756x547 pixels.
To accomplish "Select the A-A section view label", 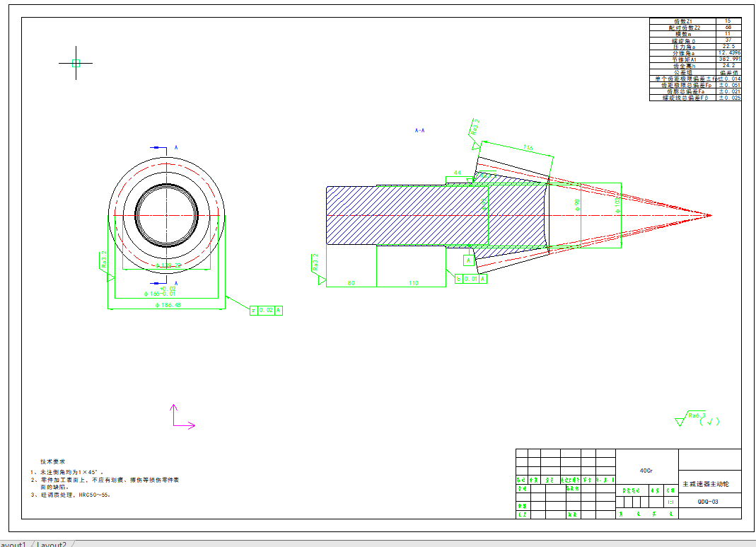I will point(419,130).
